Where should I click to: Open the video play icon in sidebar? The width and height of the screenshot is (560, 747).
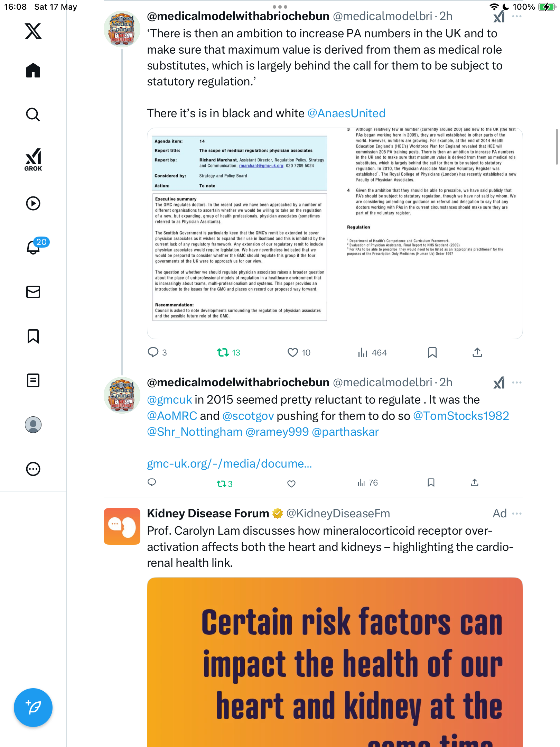(33, 203)
